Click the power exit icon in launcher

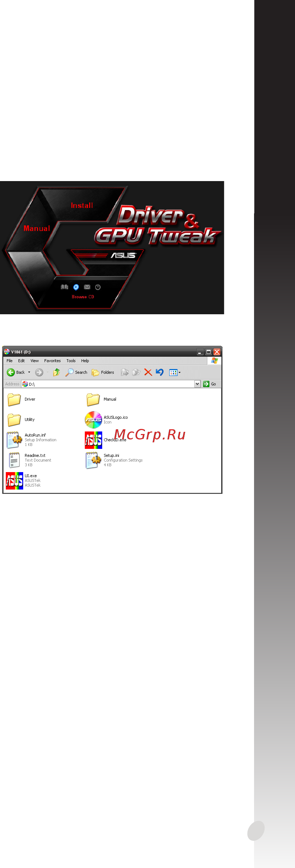point(98,287)
